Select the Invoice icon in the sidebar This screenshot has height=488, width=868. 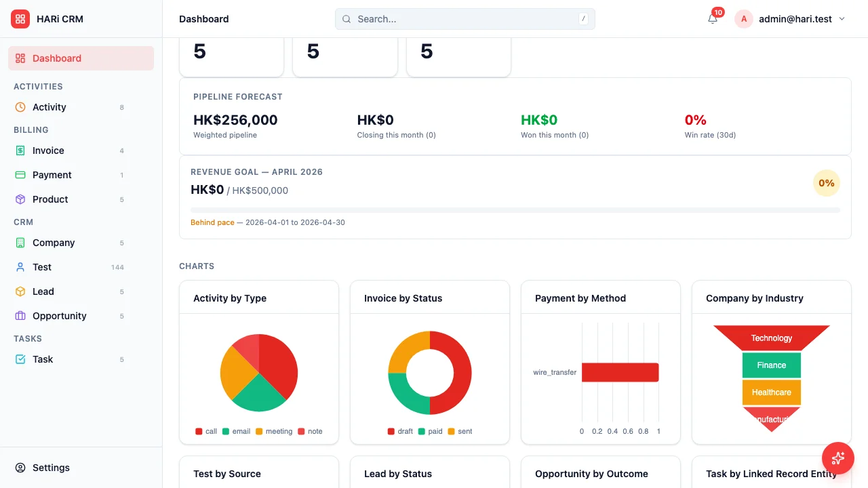[19, 150]
